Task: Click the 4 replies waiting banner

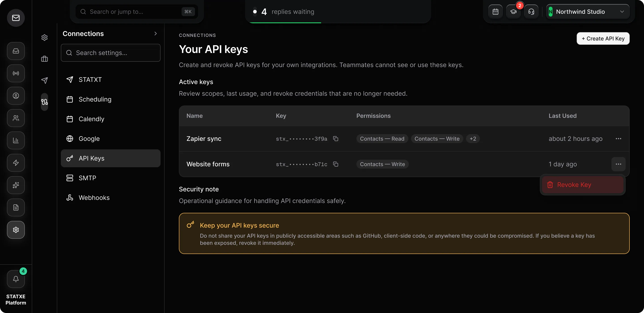Action: [x=338, y=12]
